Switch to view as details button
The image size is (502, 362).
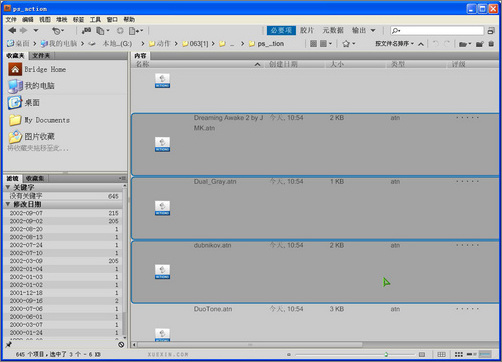tap(471, 354)
